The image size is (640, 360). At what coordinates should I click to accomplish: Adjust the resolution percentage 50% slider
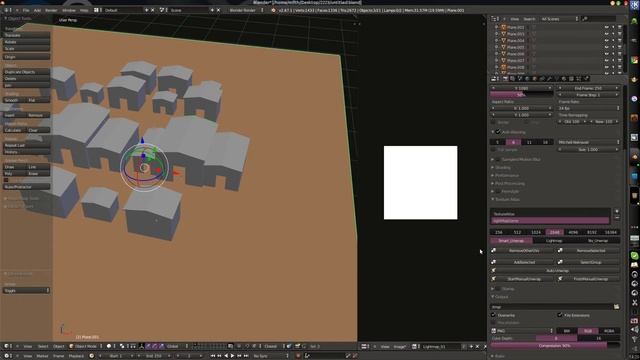click(x=522, y=95)
